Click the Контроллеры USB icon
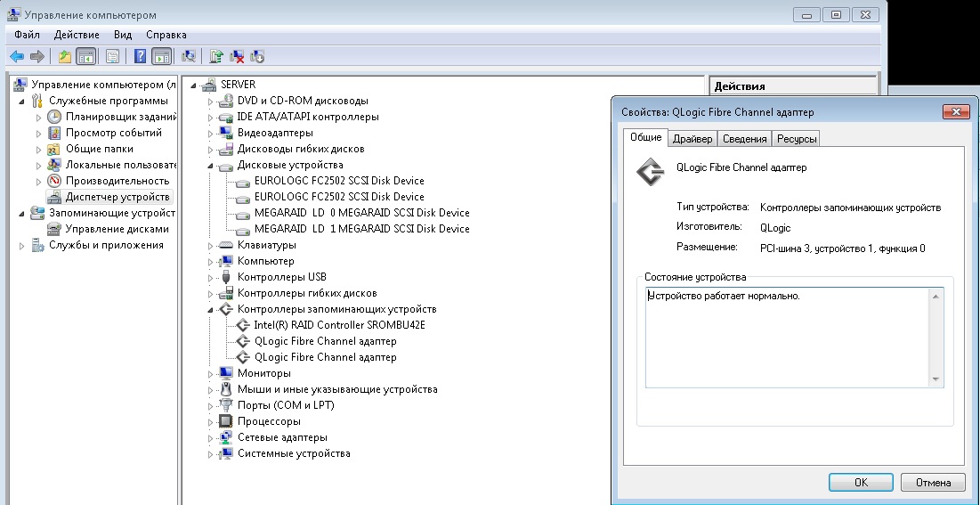Viewport: 980px width, 505px height. pyautogui.click(x=225, y=277)
